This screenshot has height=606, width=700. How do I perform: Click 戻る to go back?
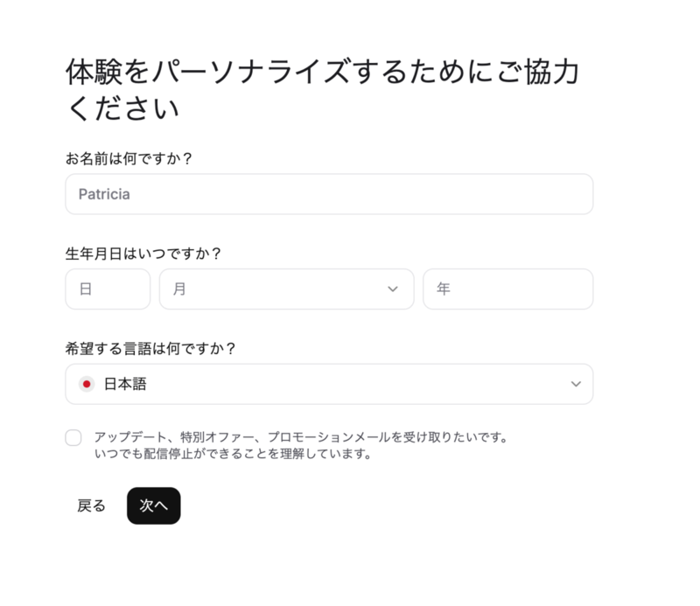[x=88, y=506]
